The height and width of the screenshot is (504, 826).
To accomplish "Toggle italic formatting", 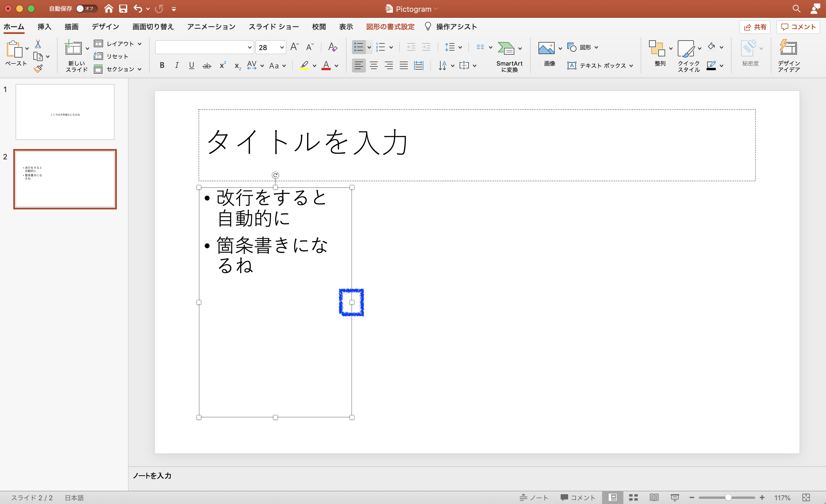I will [x=177, y=65].
